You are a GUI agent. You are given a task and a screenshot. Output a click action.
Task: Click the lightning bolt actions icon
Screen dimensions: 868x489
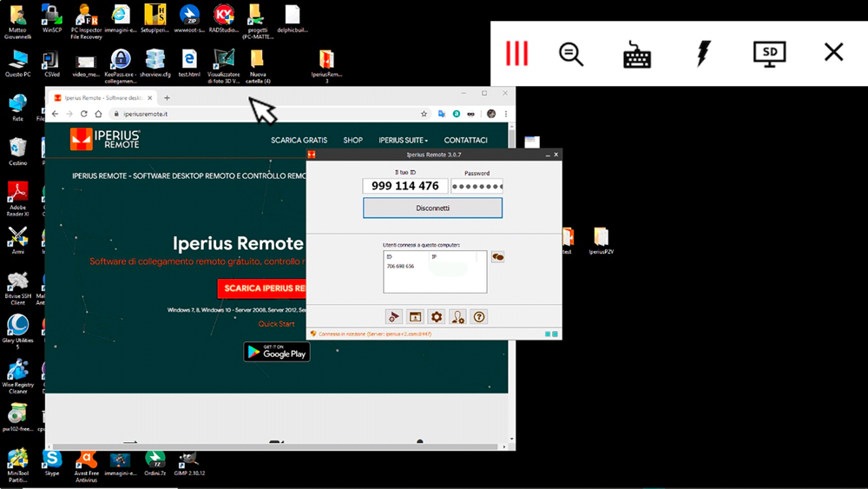click(703, 53)
